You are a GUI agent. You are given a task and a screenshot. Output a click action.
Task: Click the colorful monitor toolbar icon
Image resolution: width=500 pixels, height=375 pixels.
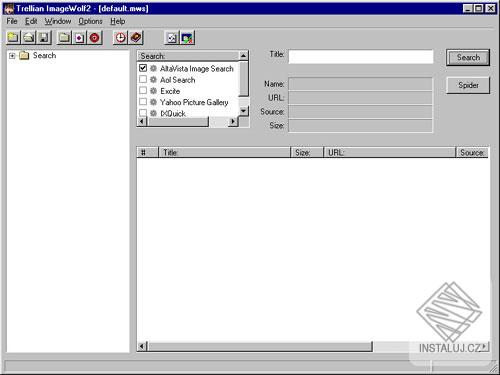[187, 38]
